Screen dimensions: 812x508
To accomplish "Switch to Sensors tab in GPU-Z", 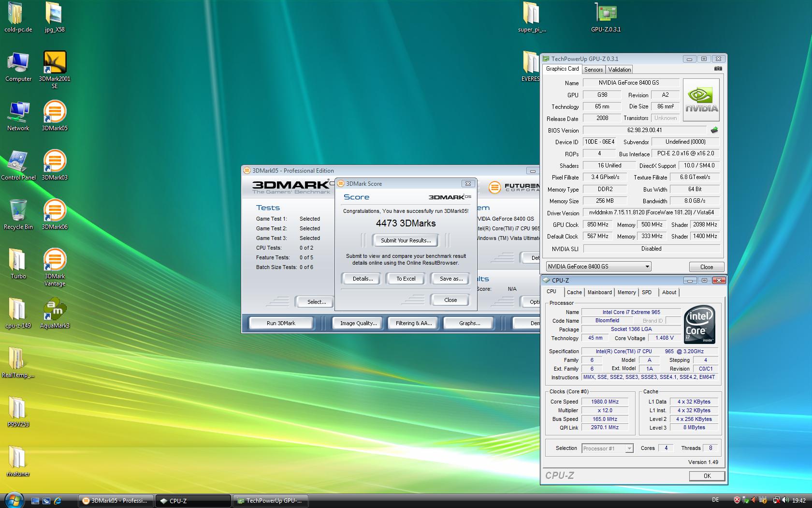I will click(x=593, y=70).
